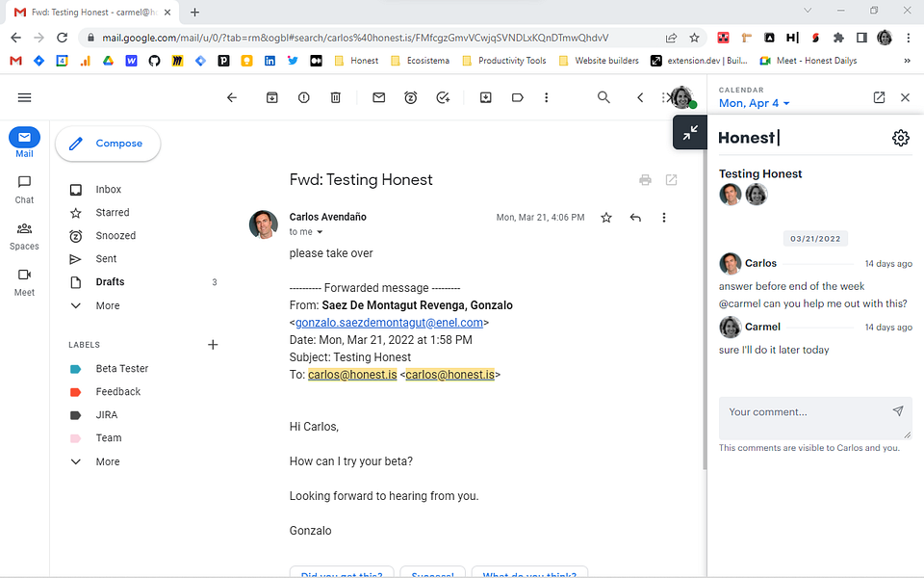The width and height of the screenshot is (924, 578).
Task: Open the Google account avatar in Gmail
Action: [681, 97]
